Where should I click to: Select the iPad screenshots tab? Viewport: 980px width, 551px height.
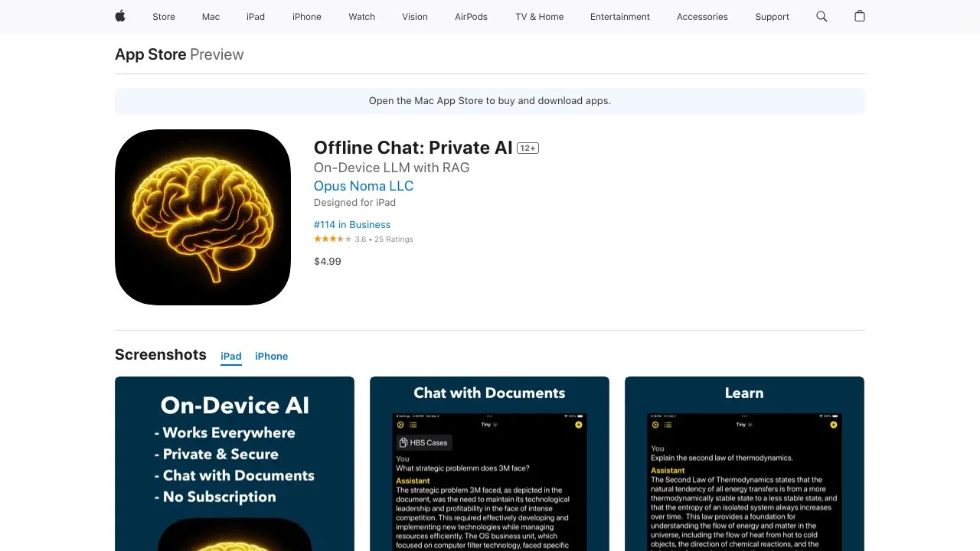pos(231,357)
